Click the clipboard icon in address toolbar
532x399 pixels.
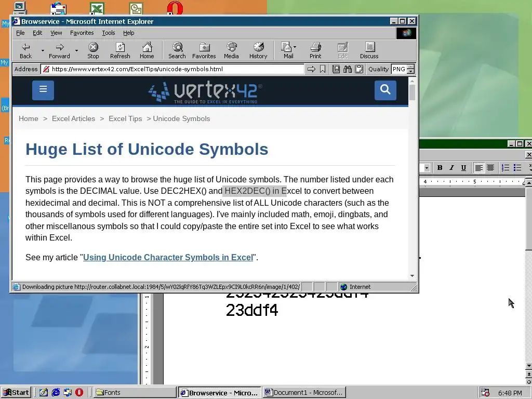tap(358, 69)
